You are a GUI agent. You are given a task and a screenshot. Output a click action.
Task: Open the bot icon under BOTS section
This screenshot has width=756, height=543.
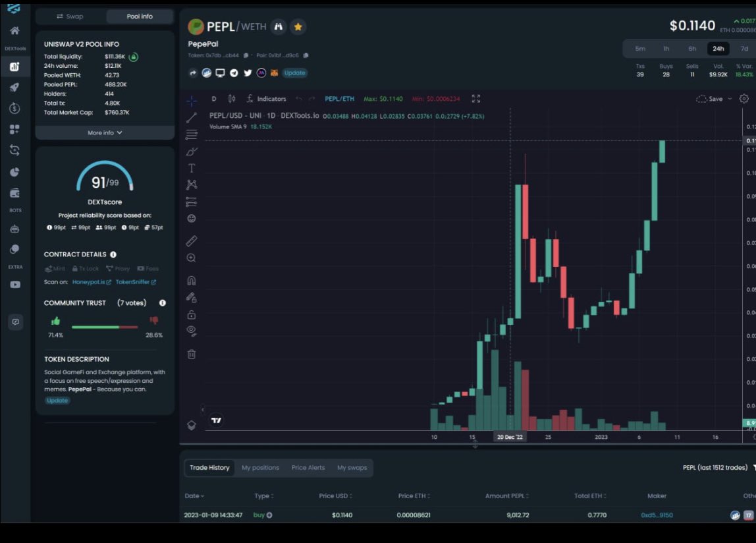tap(14, 229)
